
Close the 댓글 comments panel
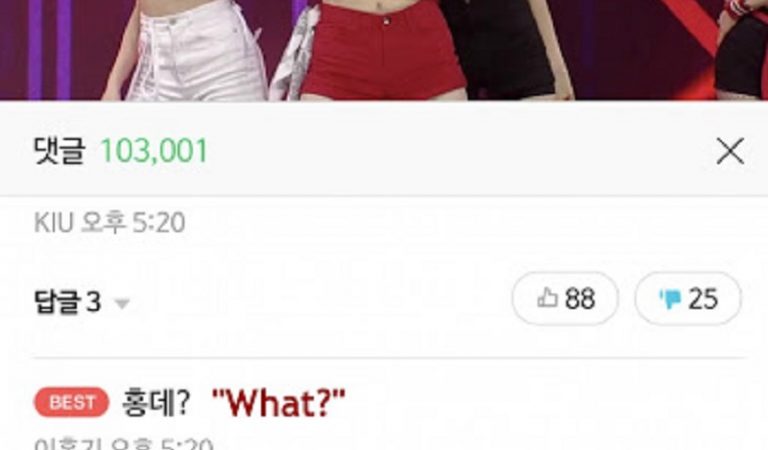730,151
